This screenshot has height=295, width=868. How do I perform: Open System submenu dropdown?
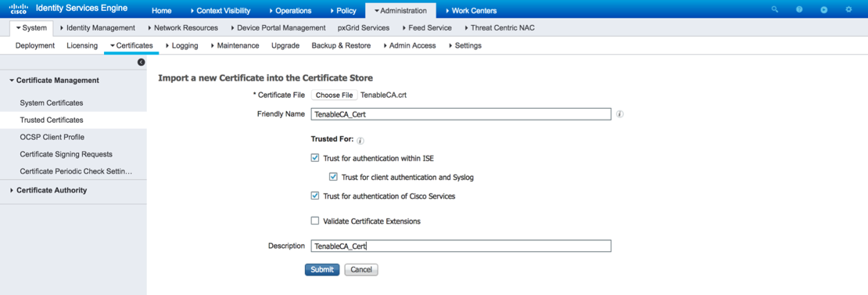[32, 27]
